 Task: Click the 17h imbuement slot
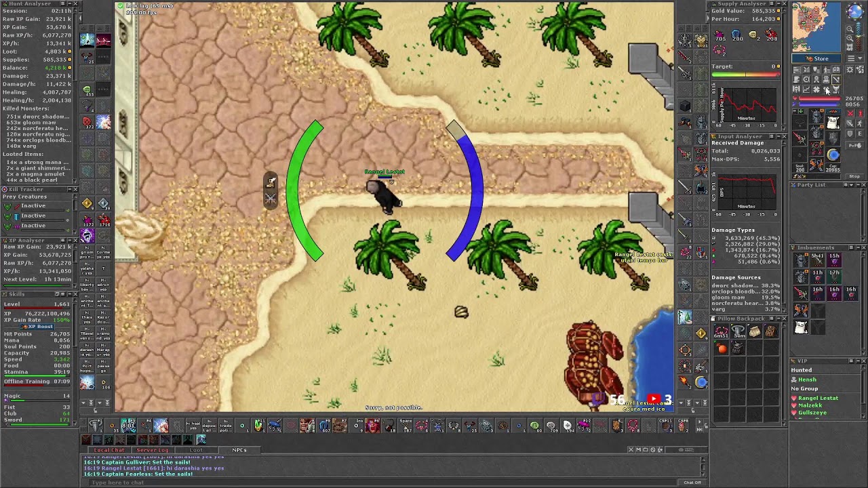(834, 276)
